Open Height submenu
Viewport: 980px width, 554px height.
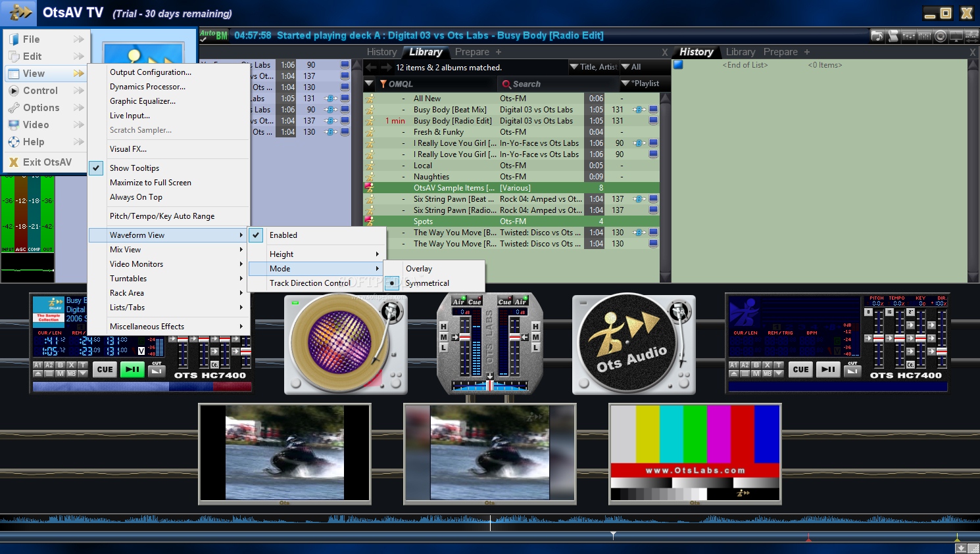pos(317,254)
